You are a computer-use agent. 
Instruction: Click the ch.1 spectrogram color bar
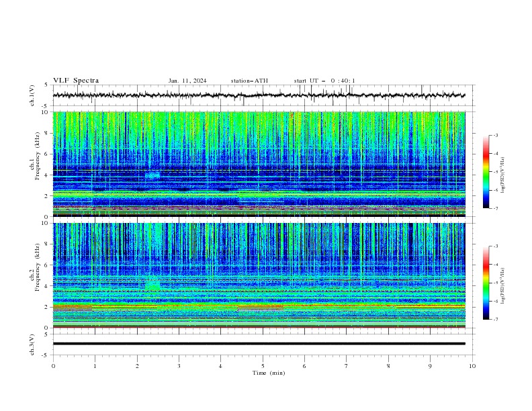point(486,172)
